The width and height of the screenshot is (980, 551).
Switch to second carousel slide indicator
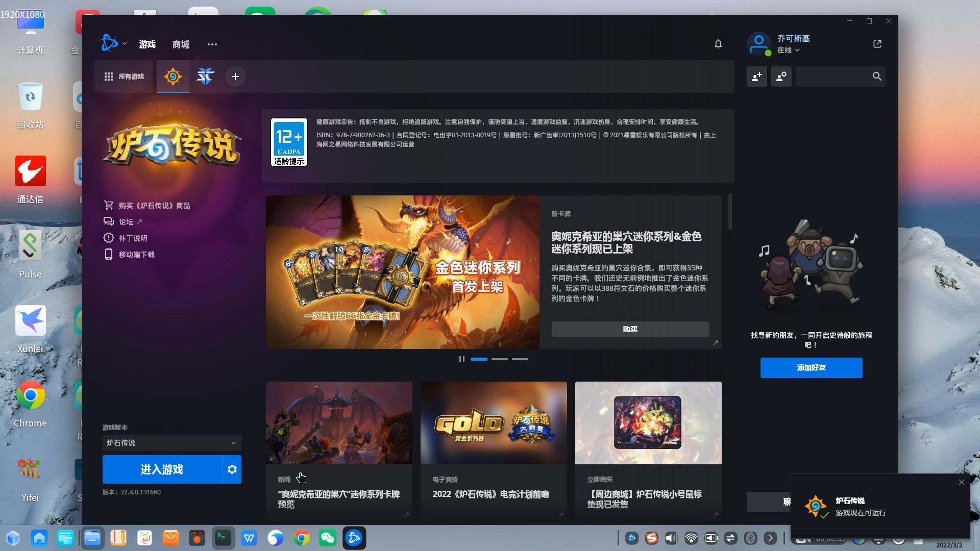pos(499,359)
